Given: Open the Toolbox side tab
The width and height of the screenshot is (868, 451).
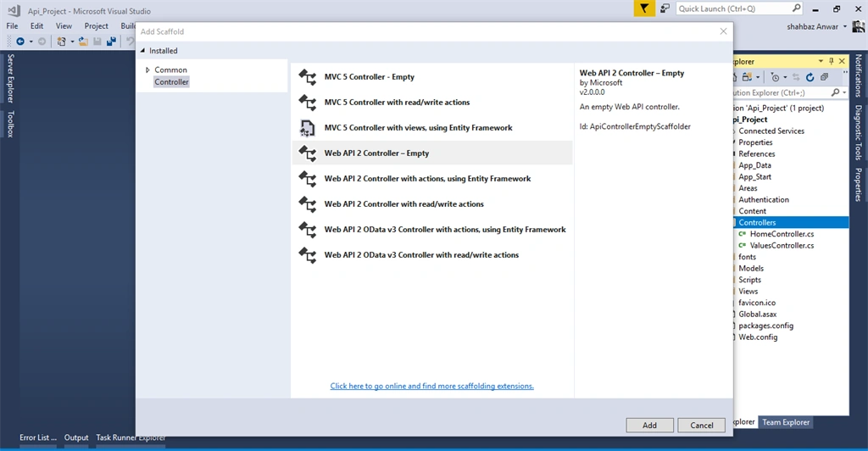Looking at the screenshot, I should (10, 124).
